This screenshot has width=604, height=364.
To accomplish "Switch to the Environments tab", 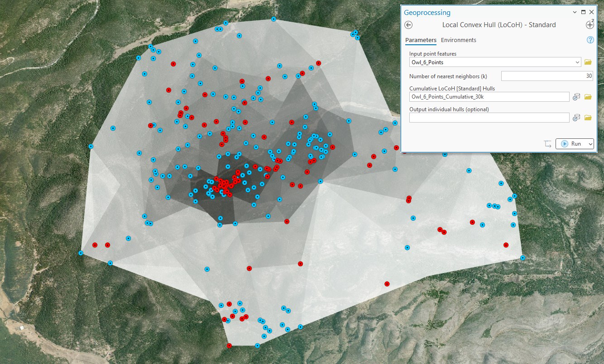I will point(459,40).
